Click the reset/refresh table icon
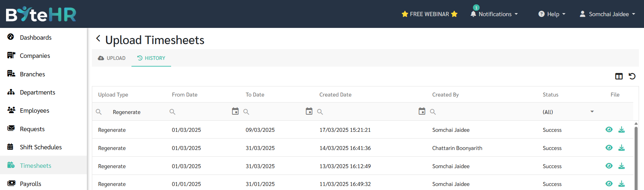 pos(632,76)
